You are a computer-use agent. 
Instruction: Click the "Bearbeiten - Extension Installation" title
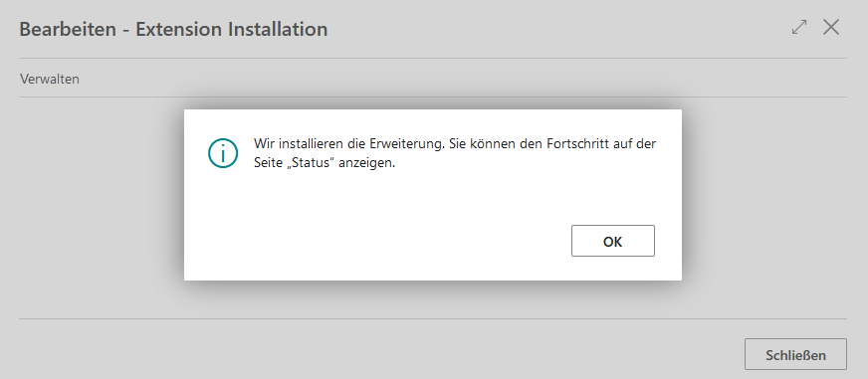(x=173, y=29)
